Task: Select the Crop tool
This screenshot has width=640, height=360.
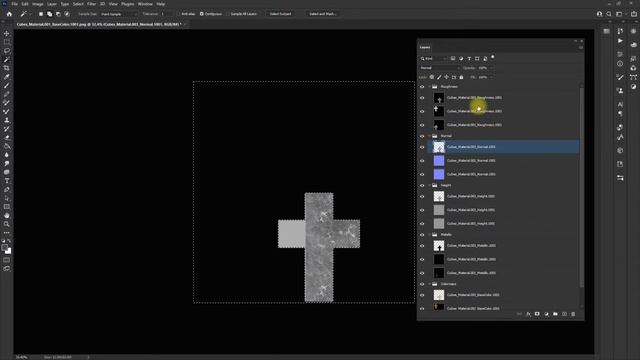Action: [7, 68]
